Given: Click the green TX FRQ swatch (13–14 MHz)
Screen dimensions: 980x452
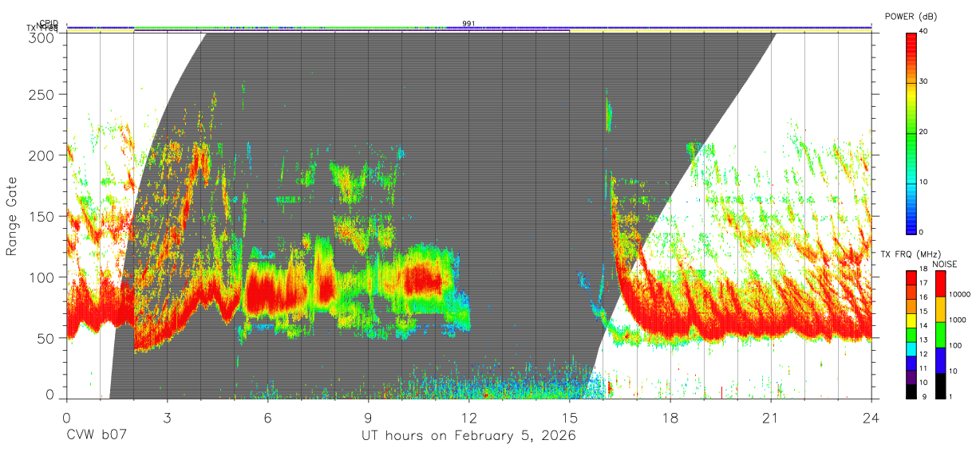Looking at the screenshot, I should click(911, 336).
